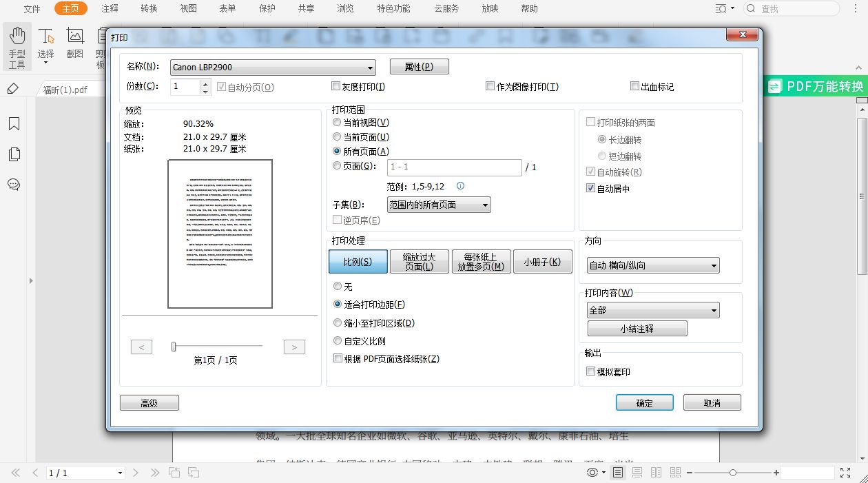This screenshot has height=483, width=868.
Task: Open the 视图 menu
Action: point(188,9)
